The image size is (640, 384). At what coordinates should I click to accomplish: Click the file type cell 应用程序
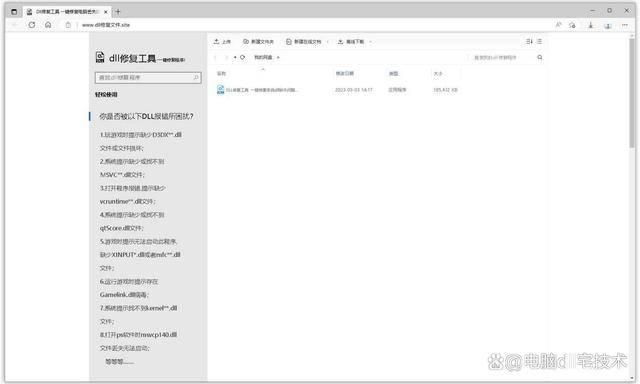[x=397, y=90]
